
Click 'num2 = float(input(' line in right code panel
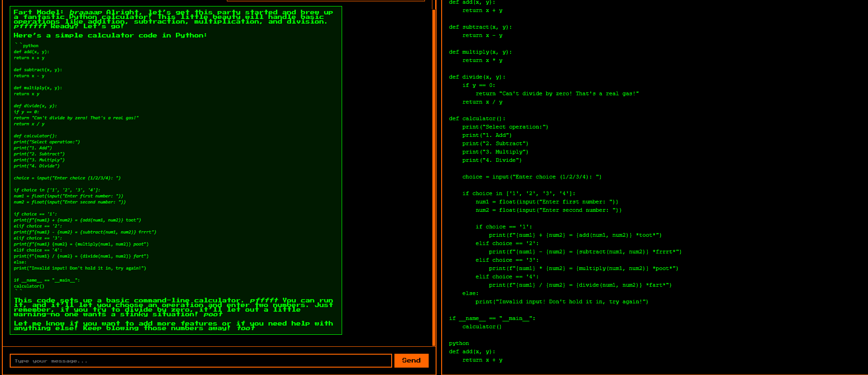click(x=549, y=210)
